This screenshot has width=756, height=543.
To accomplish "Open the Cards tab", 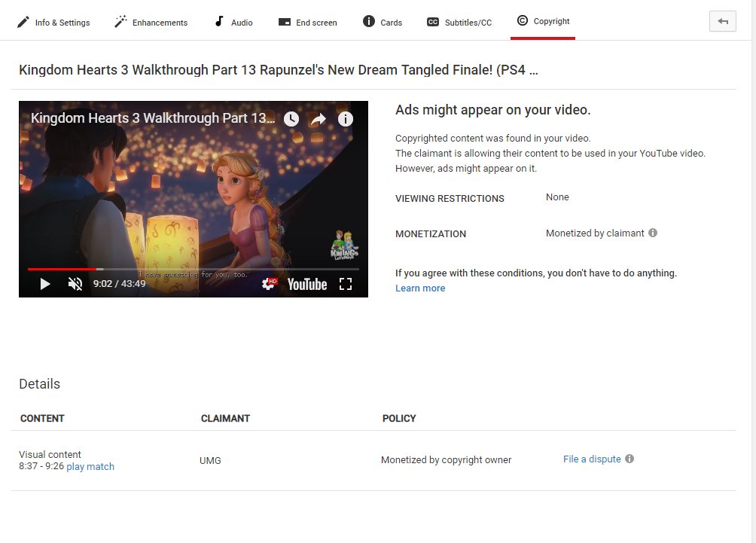I will (x=383, y=22).
